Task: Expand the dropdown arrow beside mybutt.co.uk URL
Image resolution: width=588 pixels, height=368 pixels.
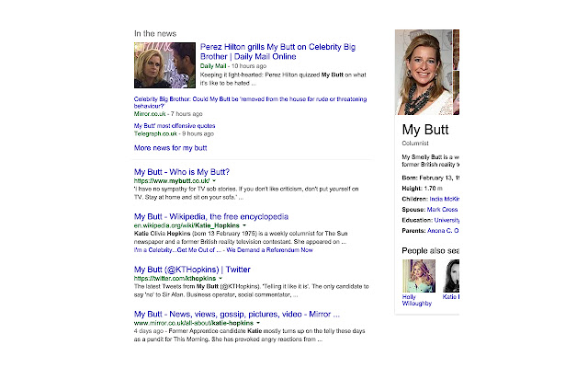Action: pos(214,181)
